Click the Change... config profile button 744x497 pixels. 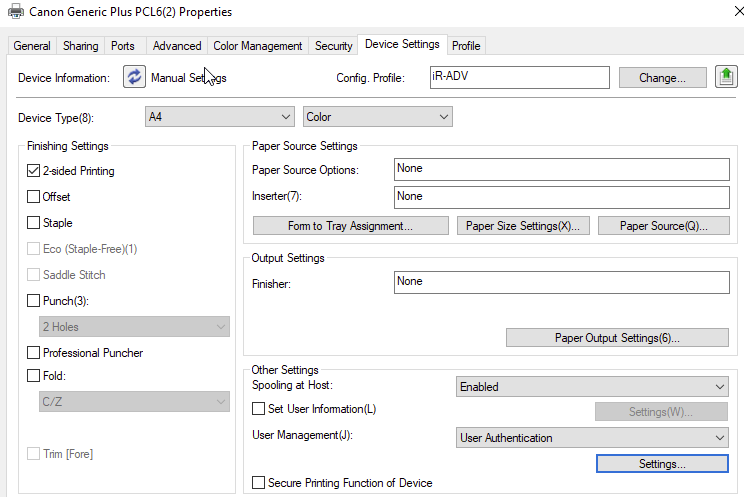point(662,78)
